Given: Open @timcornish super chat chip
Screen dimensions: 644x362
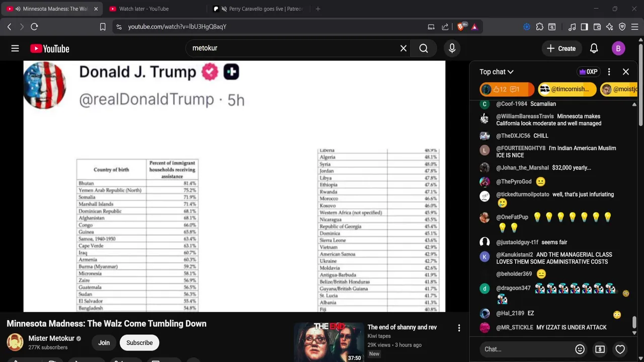Looking at the screenshot, I should (x=567, y=89).
